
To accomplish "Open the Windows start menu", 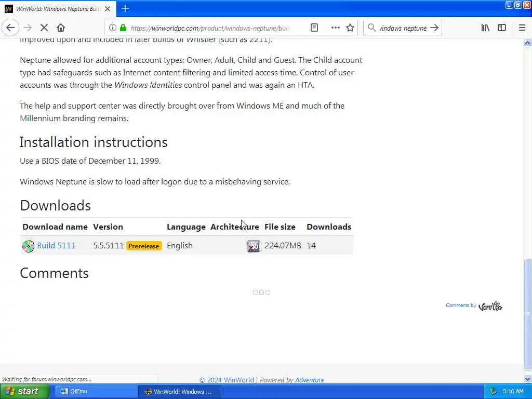I will [24, 392].
